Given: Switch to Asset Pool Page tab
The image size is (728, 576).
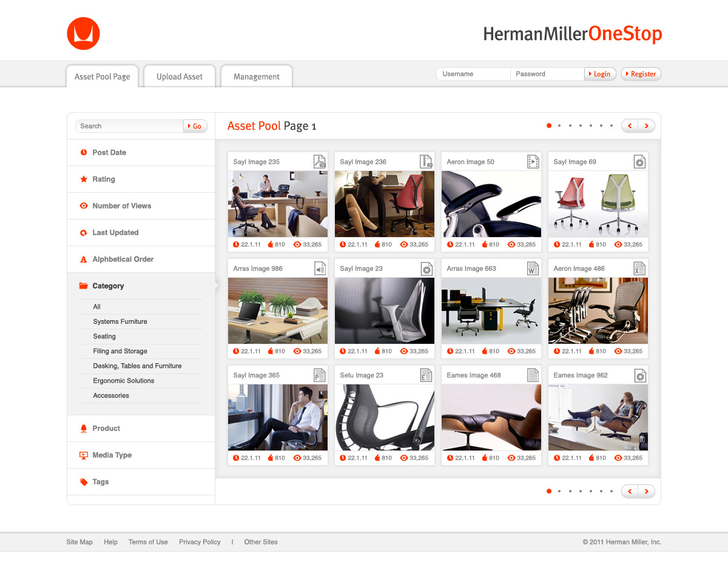Looking at the screenshot, I should [x=102, y=76].
